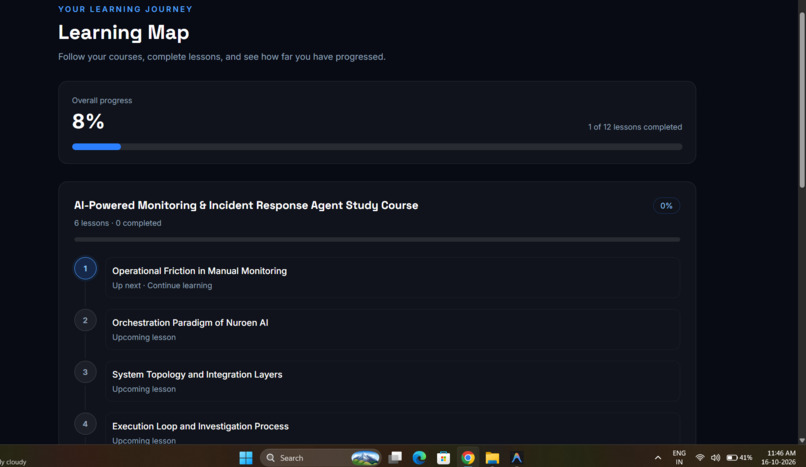Select step 4 circle in lesson timeline
The height and width of the screenshot is (467, 806).
85,424
